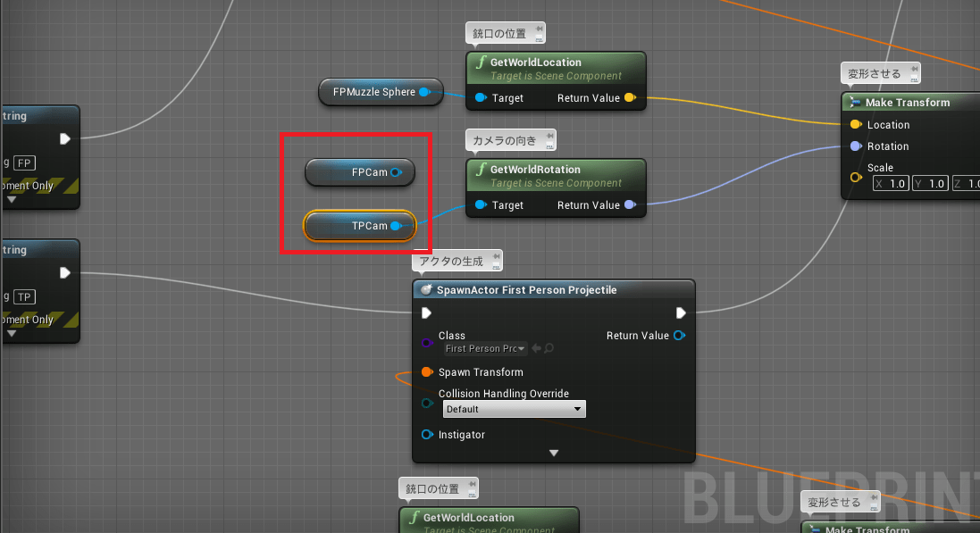Viewport: 980px width, 533px height.
Task: Select the Make Transform node header
Action: [911, 103]
